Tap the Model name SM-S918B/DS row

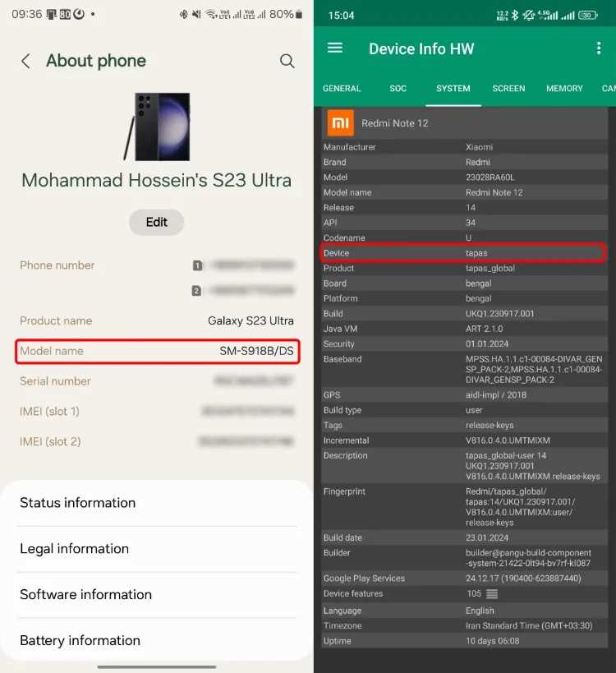click(x=157, y=352)
